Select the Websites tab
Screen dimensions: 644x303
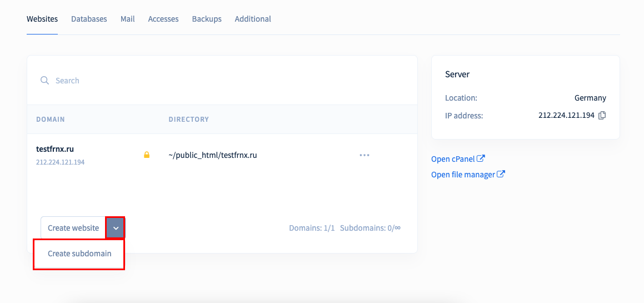pos(42,19)
